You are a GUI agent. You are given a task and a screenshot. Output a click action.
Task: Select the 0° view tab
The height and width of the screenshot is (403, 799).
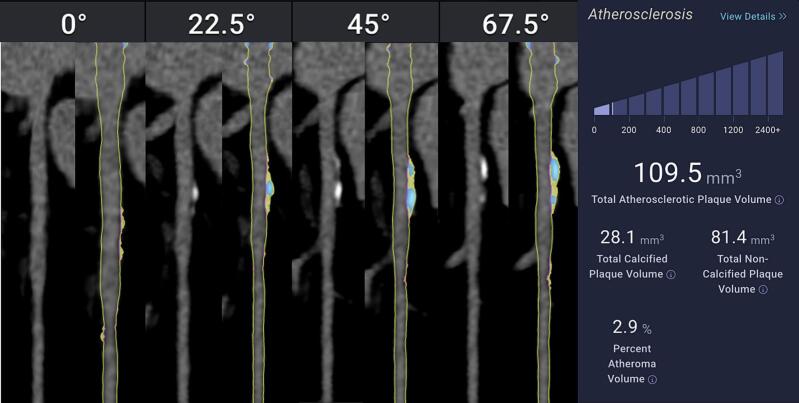coord(73,23)
